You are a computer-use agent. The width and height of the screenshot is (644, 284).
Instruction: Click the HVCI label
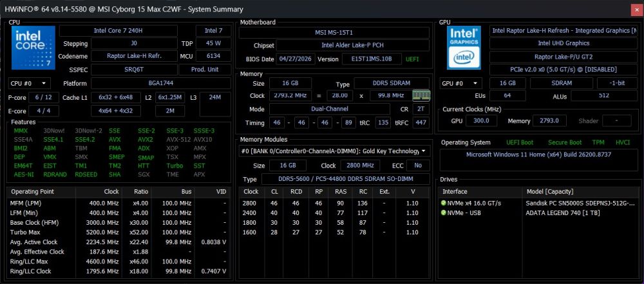[x=622, y=142]
